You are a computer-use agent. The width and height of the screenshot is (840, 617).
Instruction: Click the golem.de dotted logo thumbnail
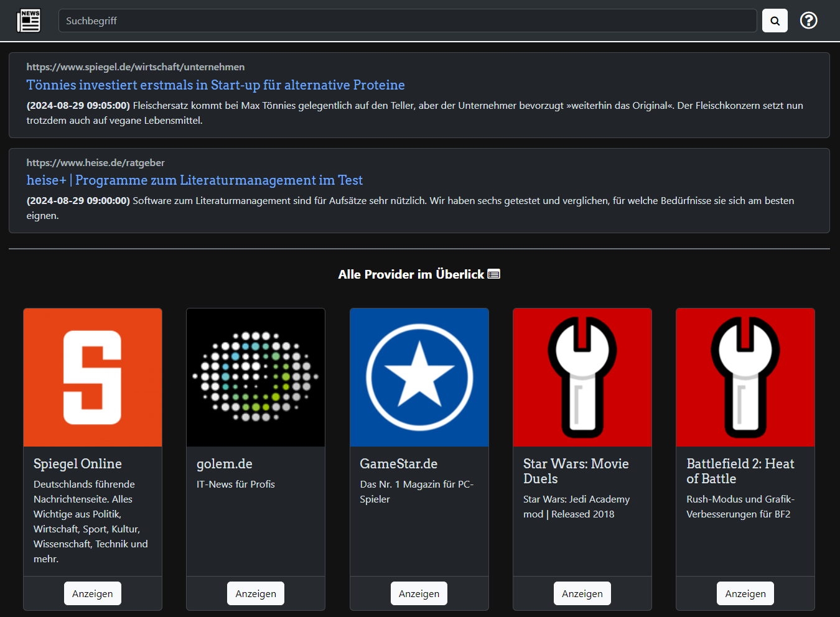click(x=256, y=378)
